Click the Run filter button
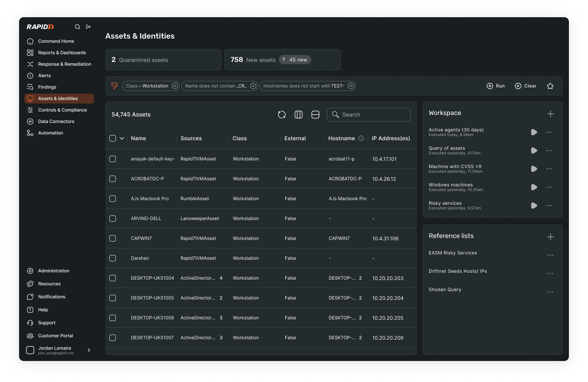The height and width of the screenshot is (382, 588). pos(496,86)
